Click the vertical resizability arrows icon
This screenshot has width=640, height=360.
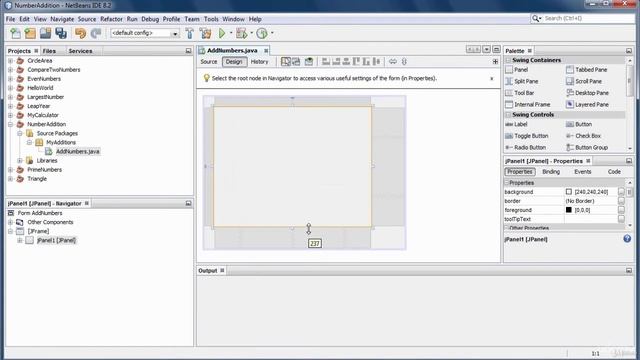(404, 62)
